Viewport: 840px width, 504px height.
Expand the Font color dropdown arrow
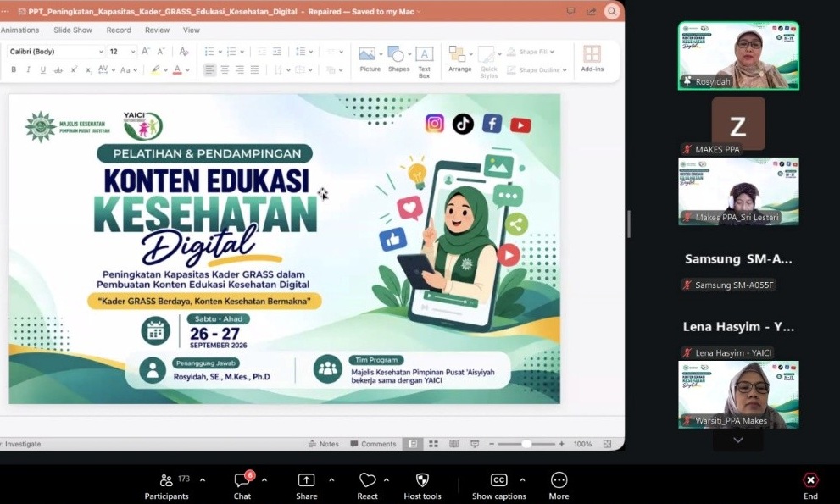[x=187, y=70]
